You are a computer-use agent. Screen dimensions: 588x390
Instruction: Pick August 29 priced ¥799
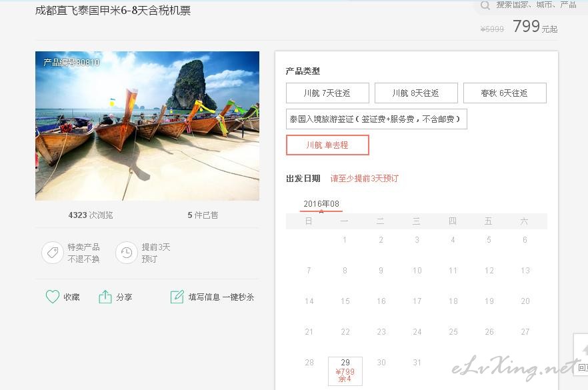click(345, 371)
